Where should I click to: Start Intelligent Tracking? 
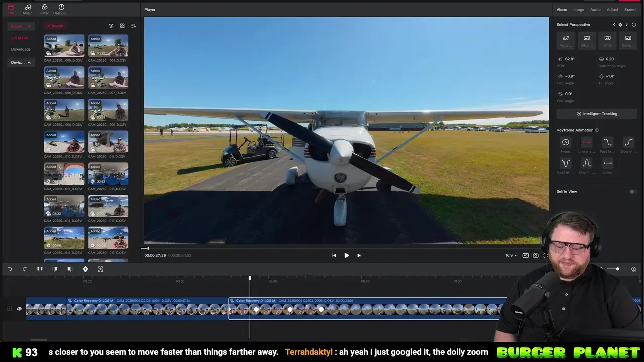(x=597, y=114)
